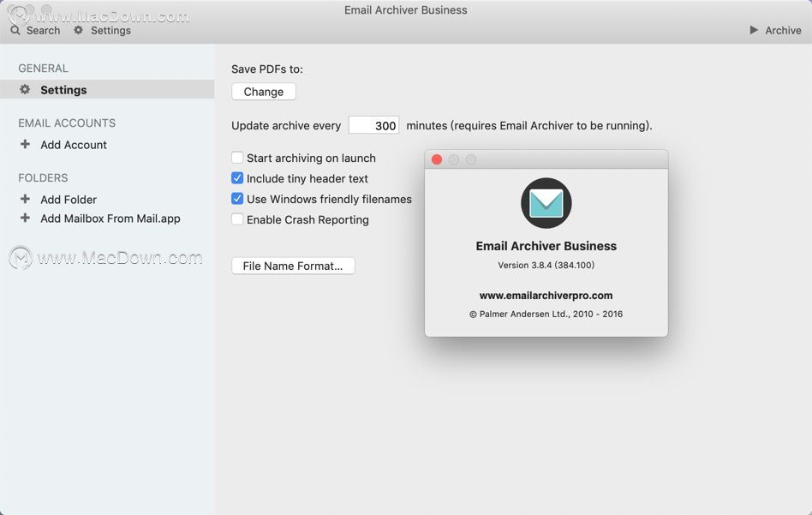The width and height of the screenshot is (812, 515).
Task: Click the FOLDERS section header
Action: 43,178
